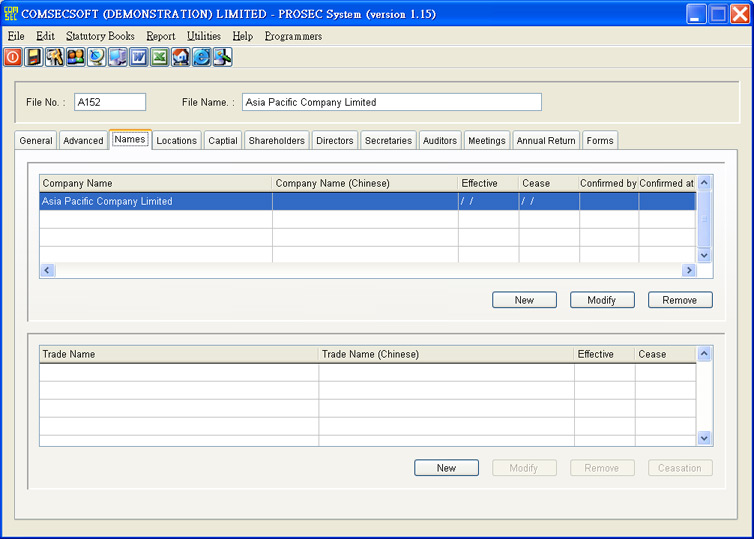Switch to the Directors tab
Screen dimensions: 754x539
[334, 141]
